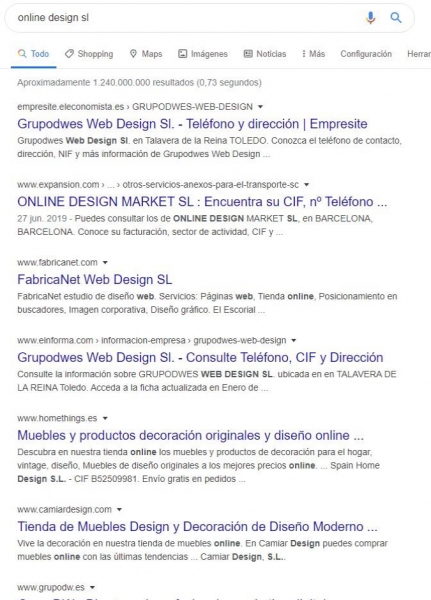Click the snippet starting "Consulte la información sobre GRUPODWES"
Viewport: 431px width, 600px height.
click(x=207, y=381)
